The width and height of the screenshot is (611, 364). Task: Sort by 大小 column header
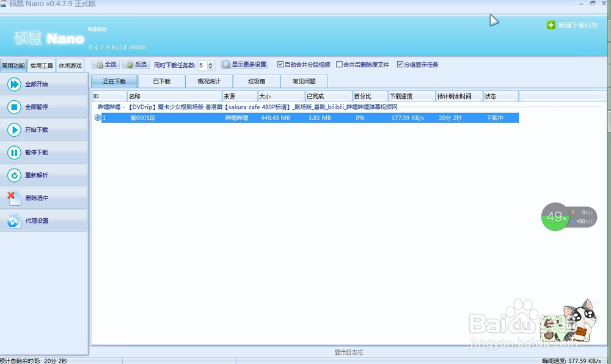click(x=281, y=96)
